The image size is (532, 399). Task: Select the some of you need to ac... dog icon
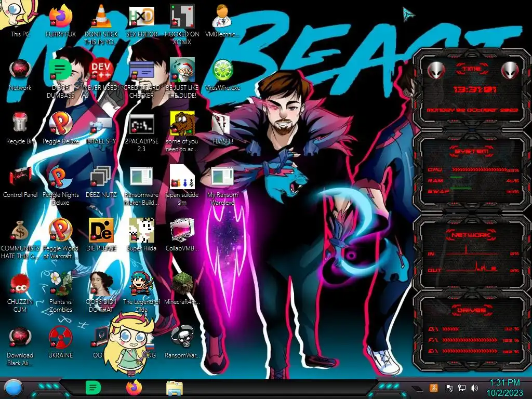coord(182,132)
